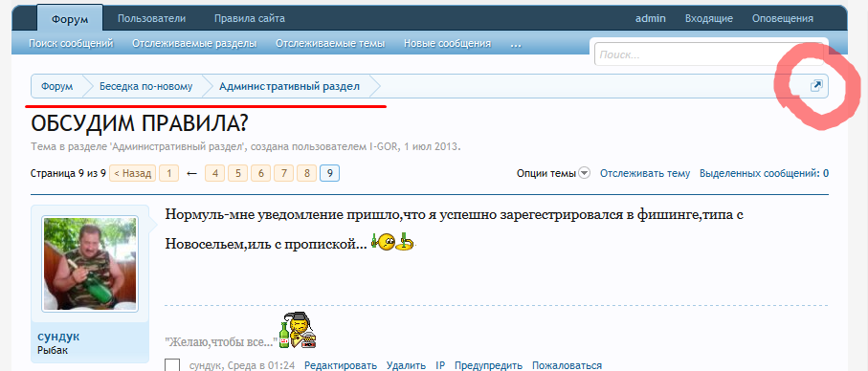
Task: Go back with '< Назад' button
Action: (133, 174)
